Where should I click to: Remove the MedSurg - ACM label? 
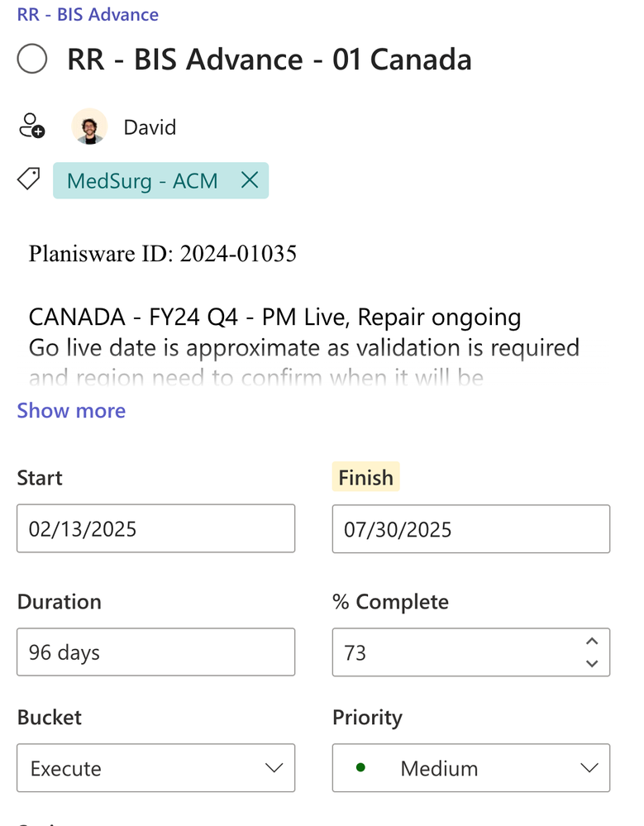pyautogui.click(x=249, y=180)
